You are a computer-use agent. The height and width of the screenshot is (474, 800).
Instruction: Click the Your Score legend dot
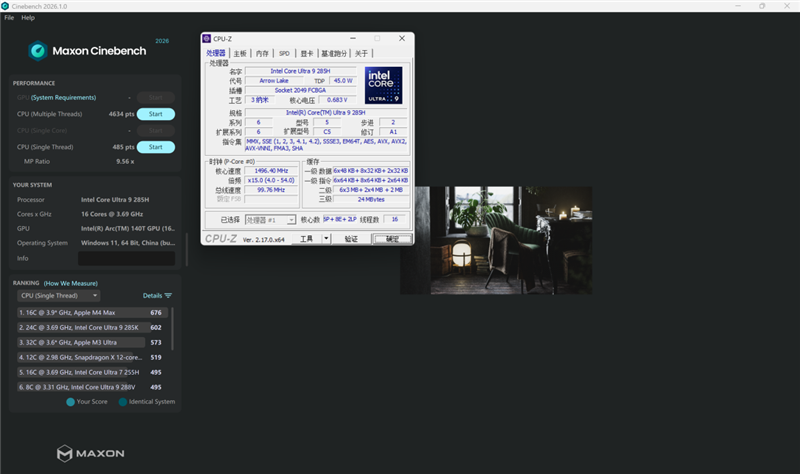(70, 402)
